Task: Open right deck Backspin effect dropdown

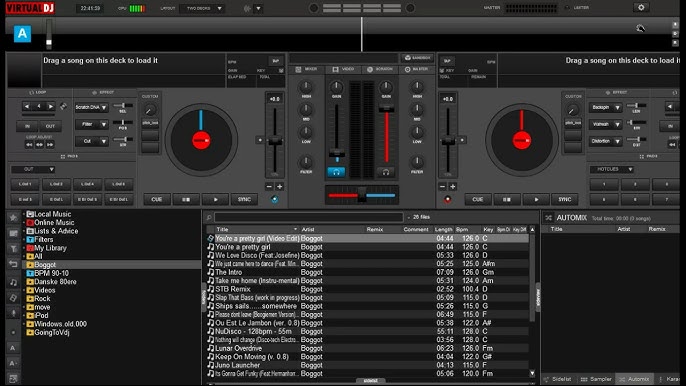Action: pos(606,107)
